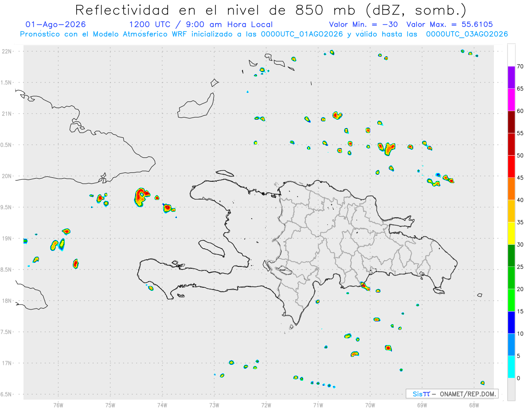532x411 pixels.
Task: Click the white above-70 colorbar segment
Action: click(x=511, y=55)
